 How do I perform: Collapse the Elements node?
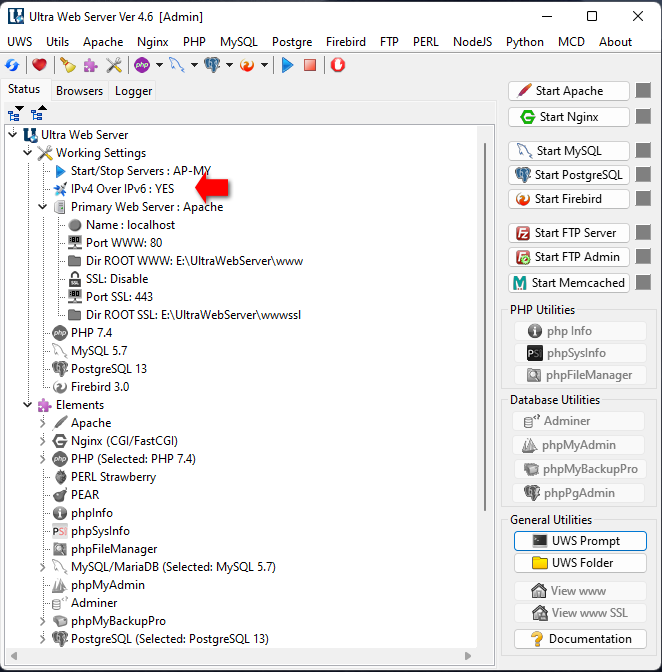[28, 404]
